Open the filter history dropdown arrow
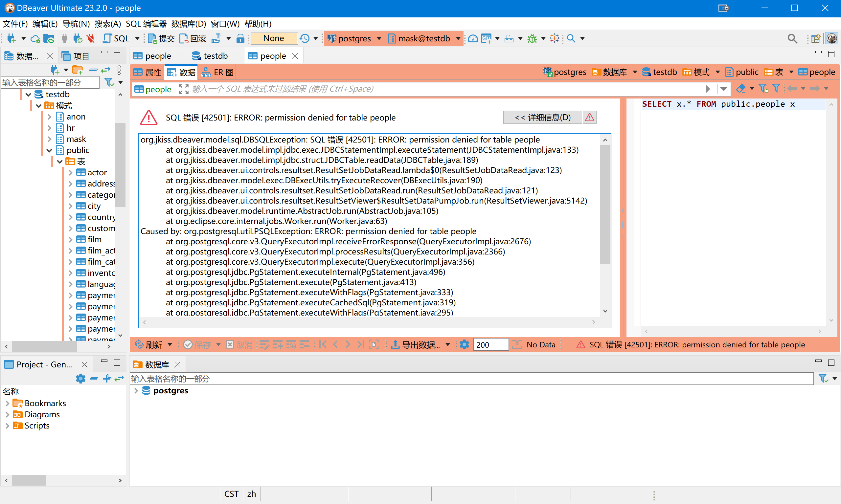841x504 pixels. pyautogui.click(x=724, y=89)
